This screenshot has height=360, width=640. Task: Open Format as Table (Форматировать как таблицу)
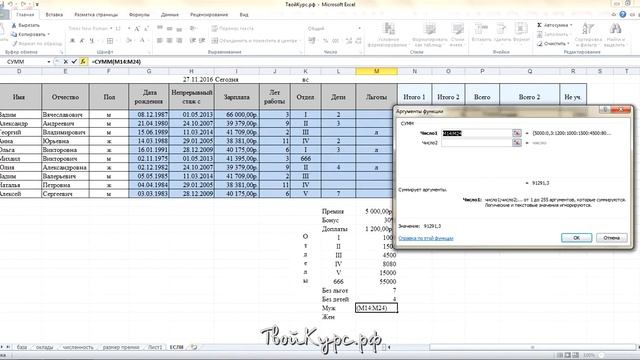429,34
